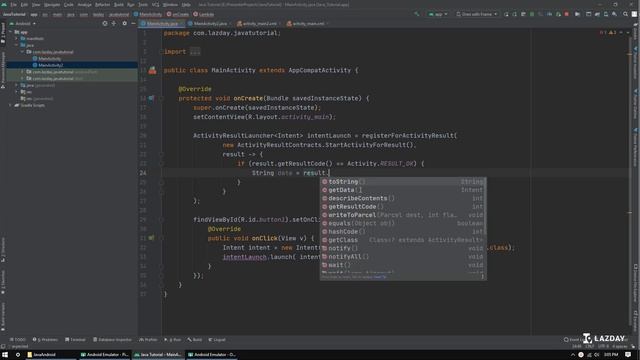This screenshot has height=360, width=640.
Task: Choose notifyAll() from completion popup
Action: (x=403, y=257)
